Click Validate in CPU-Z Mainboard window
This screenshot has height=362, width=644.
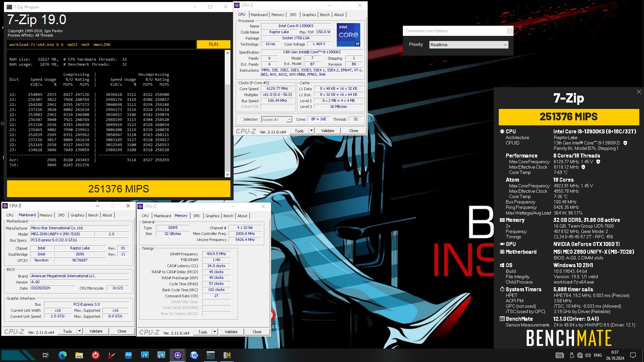(96, 331)
